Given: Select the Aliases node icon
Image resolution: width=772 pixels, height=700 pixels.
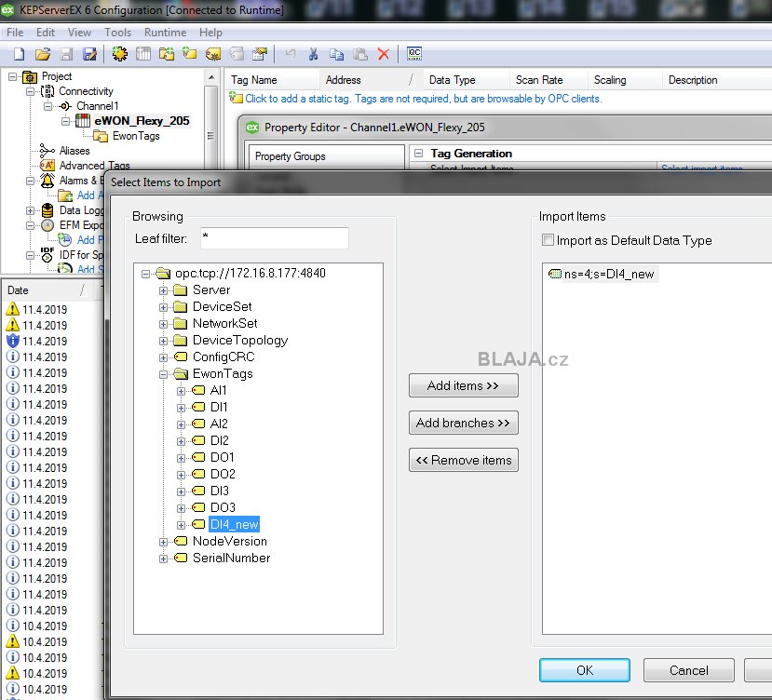Looking at the screenshot, I should click(x=47, y=151).
